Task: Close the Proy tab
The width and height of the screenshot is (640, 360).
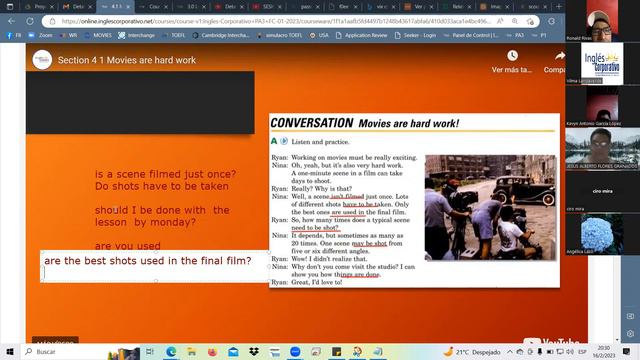Action: (x=52, y=7)
